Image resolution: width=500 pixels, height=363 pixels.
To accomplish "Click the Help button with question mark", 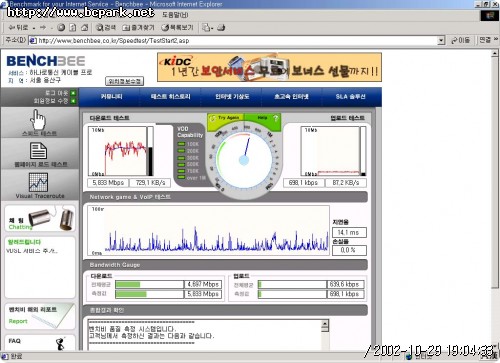I will (263, 118).
